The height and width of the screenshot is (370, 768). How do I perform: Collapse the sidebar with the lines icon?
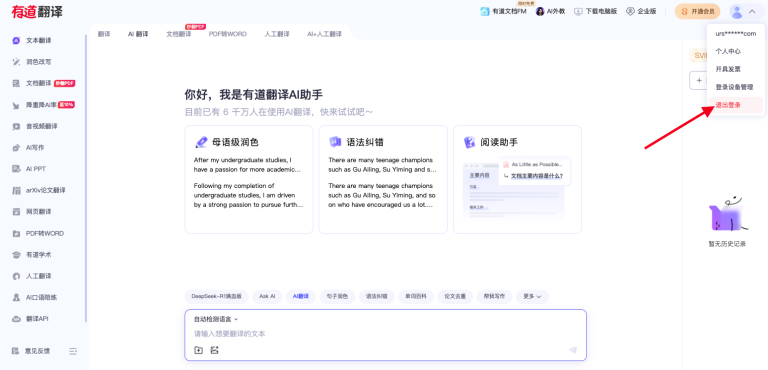73,351
